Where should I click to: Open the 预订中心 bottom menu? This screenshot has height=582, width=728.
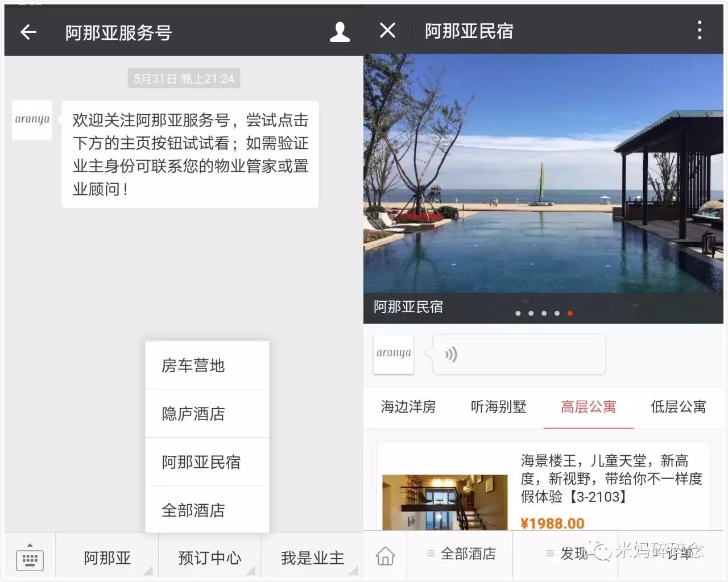pos(209,558)
